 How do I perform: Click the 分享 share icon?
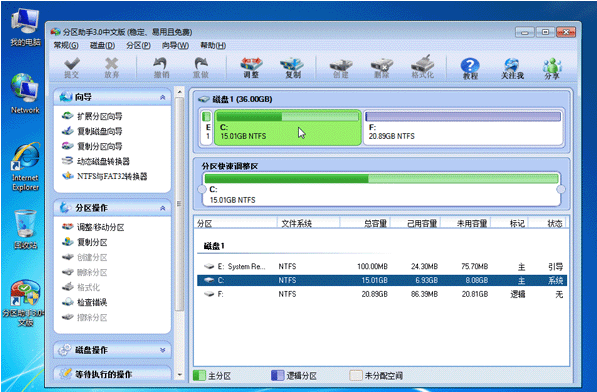pos(552,69)
